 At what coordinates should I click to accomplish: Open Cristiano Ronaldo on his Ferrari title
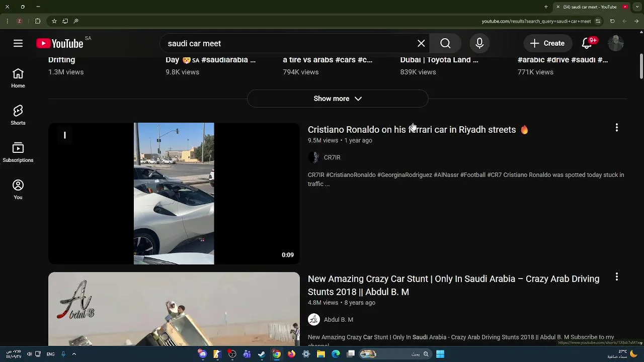418,130
